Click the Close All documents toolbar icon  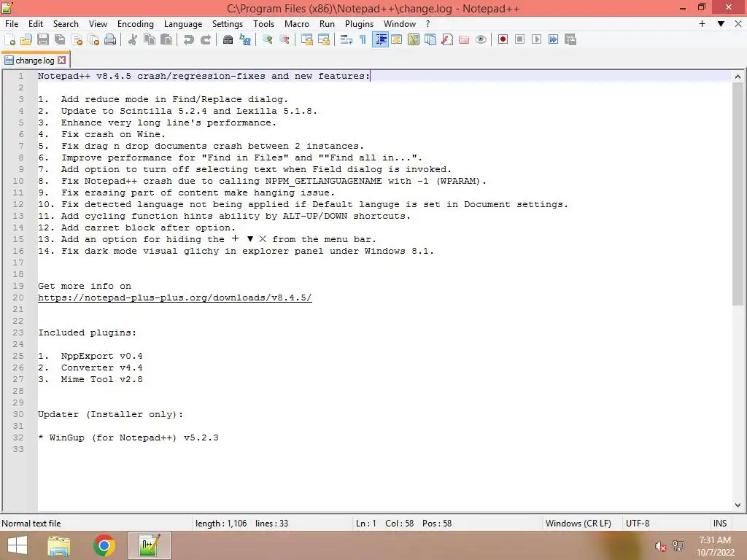click(x=93, y=39)
